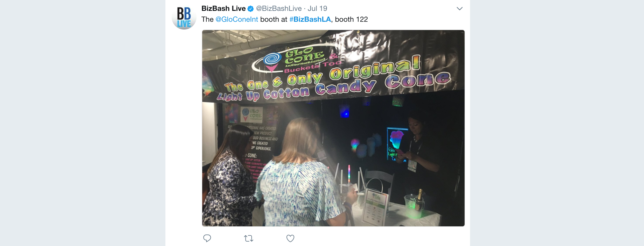The width and height of the screenshot is (644, 246).
Task: Open tweet options chevron menu
Action: [x=459, y=9]
